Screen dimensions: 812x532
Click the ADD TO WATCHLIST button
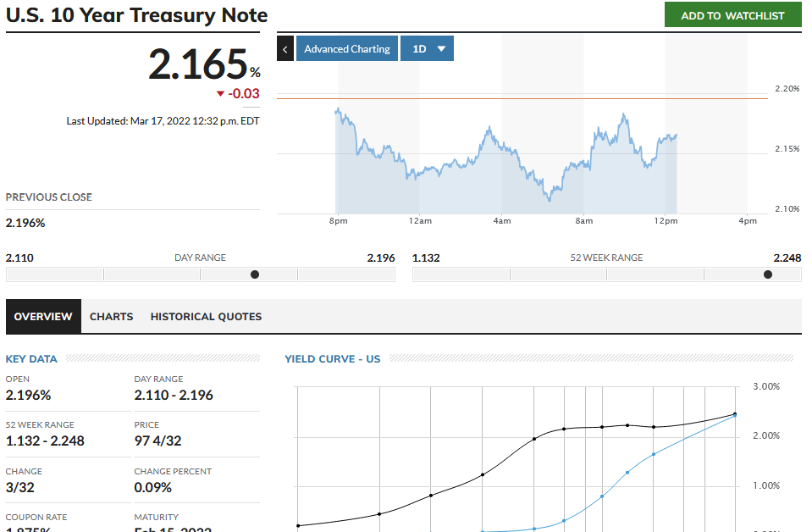point(732,15)
